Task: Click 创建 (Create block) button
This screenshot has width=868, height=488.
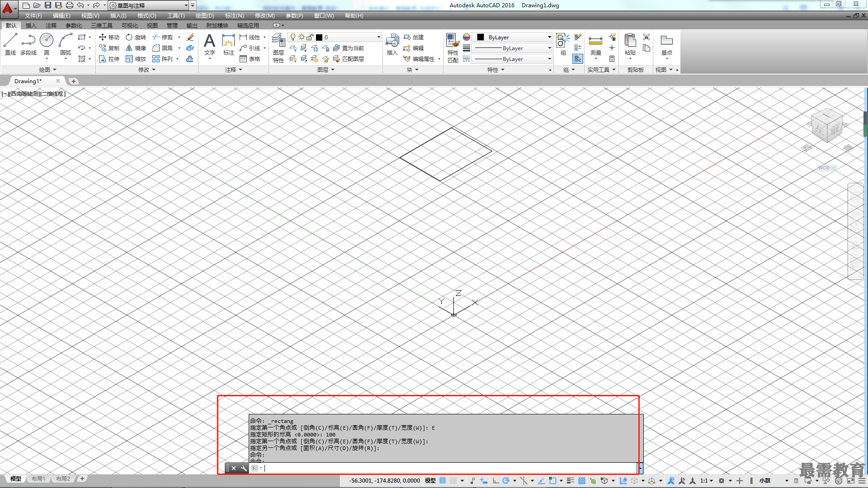Action: [x=414, y=37]
